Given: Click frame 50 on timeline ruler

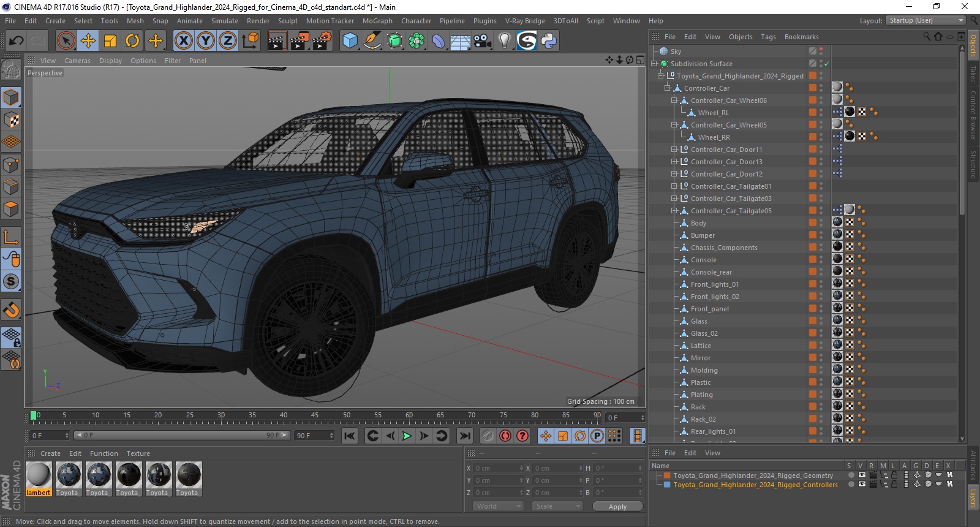Looking at the screenshot, I should (x=347, y=415).
